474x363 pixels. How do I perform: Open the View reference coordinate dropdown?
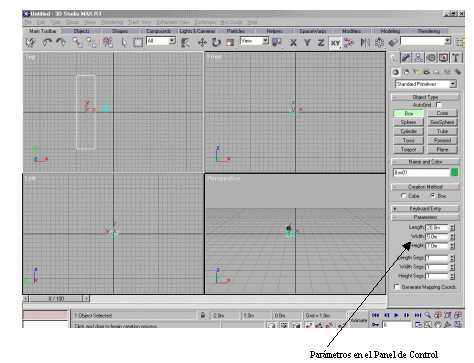tap(254, 41)
